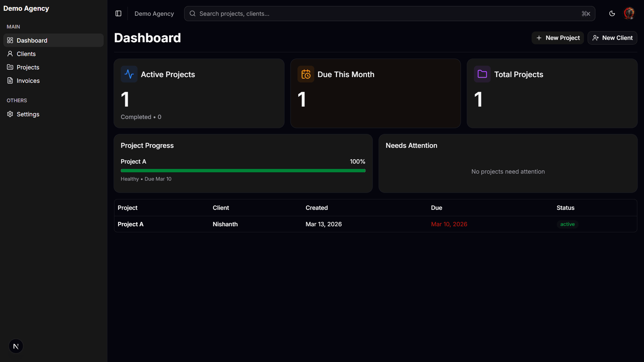The height and width of the screenshot is (362, 644).
Task: Click the active status badge
Action: 568,224
